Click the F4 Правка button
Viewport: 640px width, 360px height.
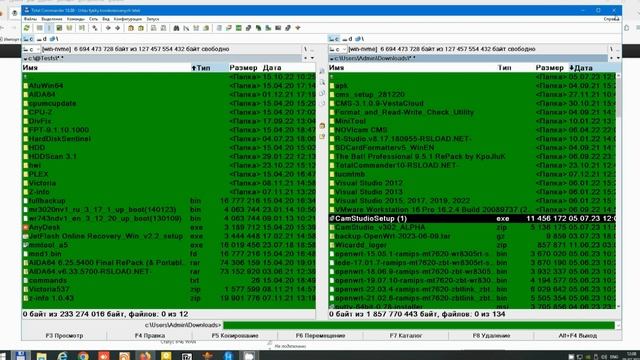pos(150,336)
